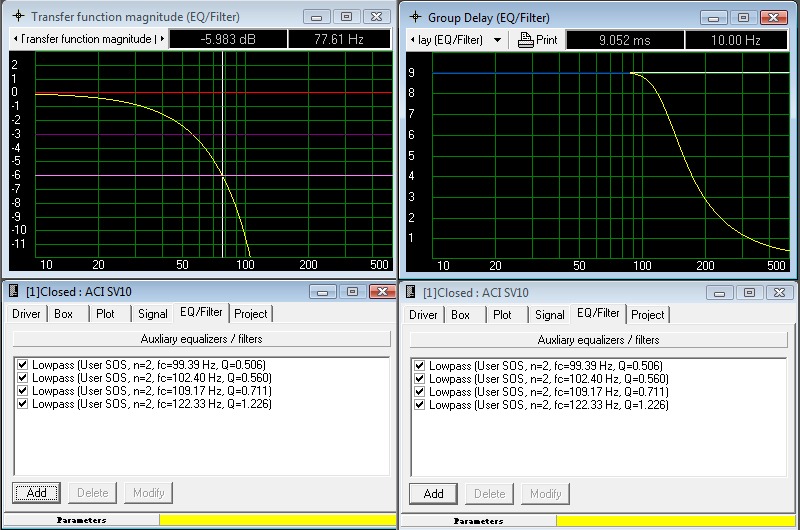The height and width of the screenshot is (530, 800).
Task: Select the Lowpass fc=99.39 Hz Q=0.506 row in the left window
Action: 149,365
